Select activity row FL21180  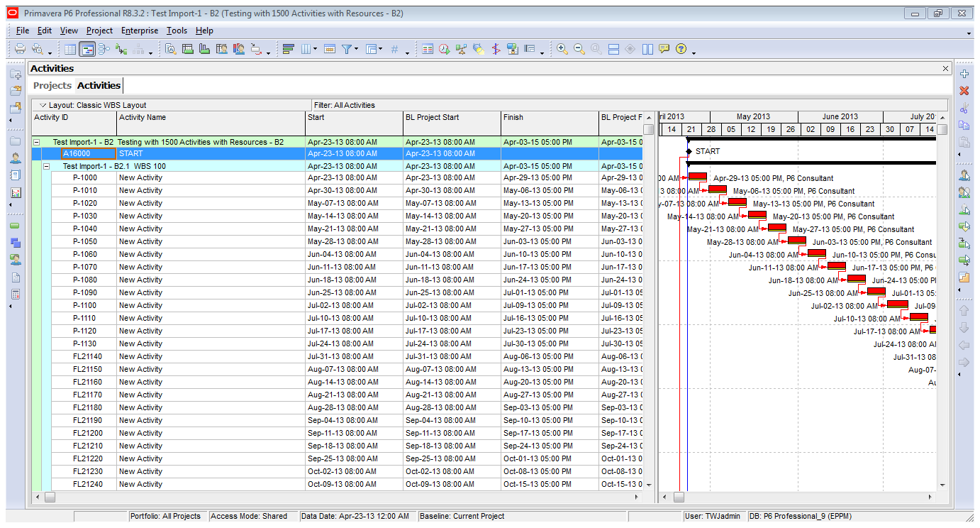(x=337, y=407)
